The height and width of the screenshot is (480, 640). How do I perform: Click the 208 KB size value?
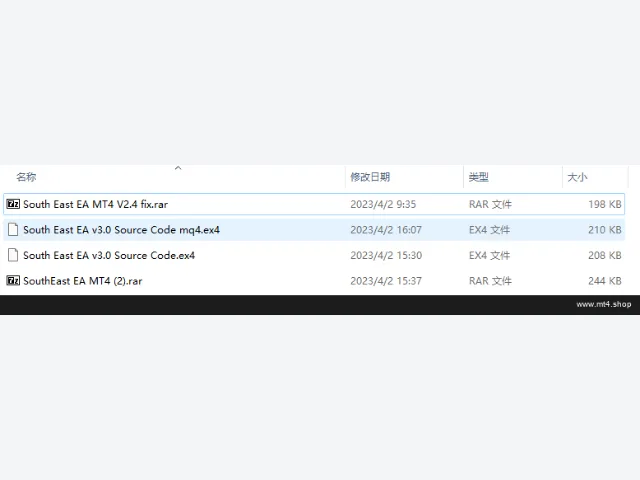tap(605, 256)
